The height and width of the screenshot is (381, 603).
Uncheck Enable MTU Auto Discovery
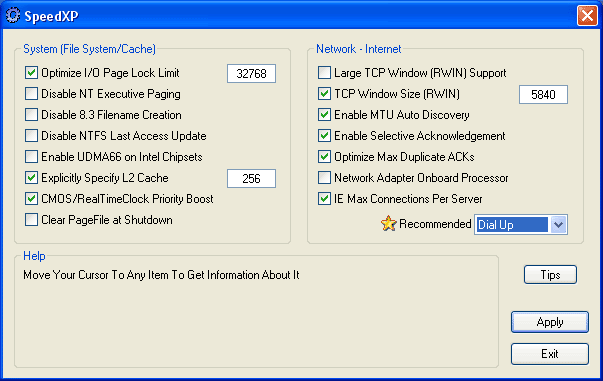(x=324, y=115)
